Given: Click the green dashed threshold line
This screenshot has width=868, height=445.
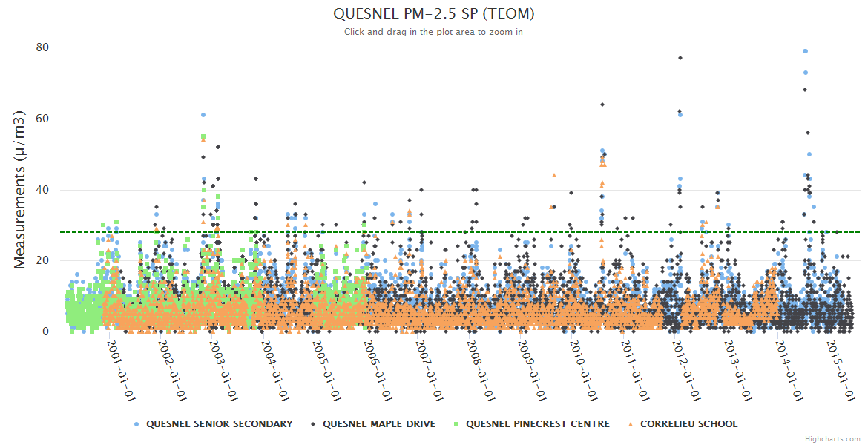Looking at the screenshot, I should tap(519, 232).
